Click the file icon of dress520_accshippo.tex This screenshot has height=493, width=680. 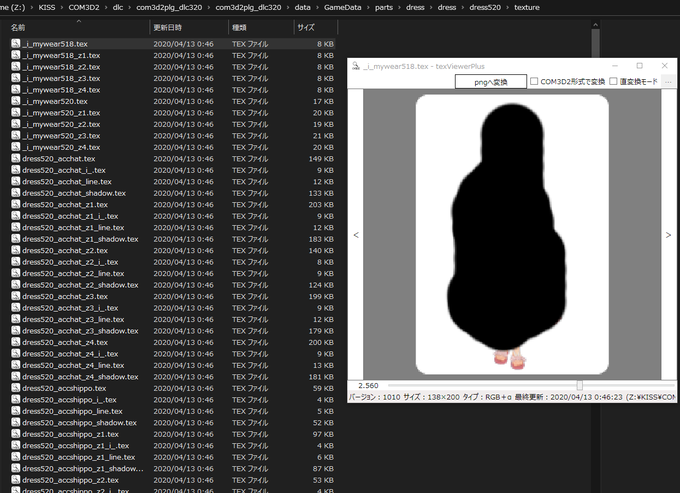16,388
